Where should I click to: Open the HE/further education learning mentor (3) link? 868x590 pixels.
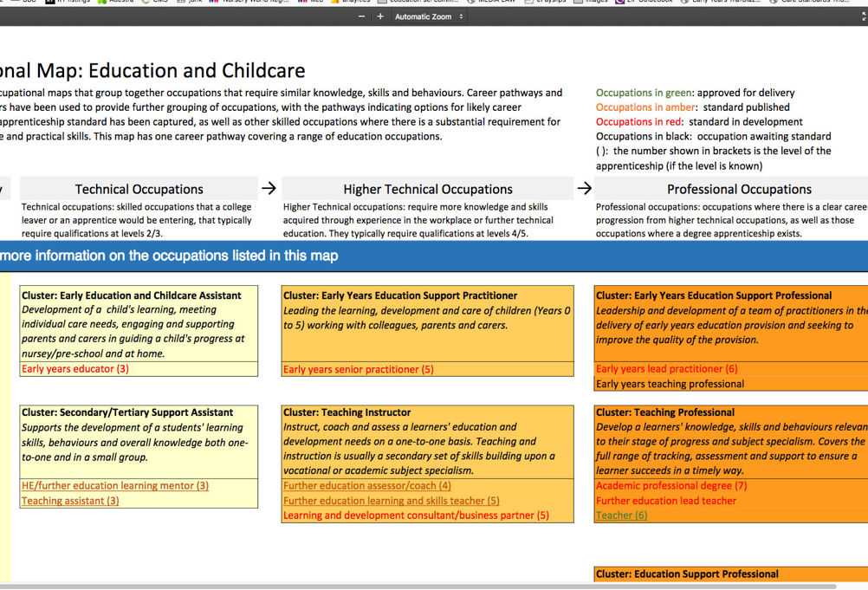point(115,485)
